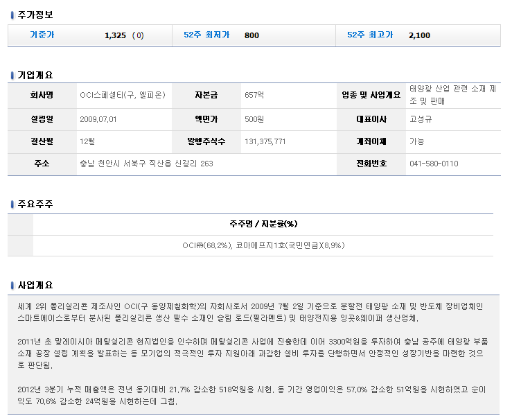512x420 pixels.
Task: Click the 설립일 header cell
Action: click(42, 119)
